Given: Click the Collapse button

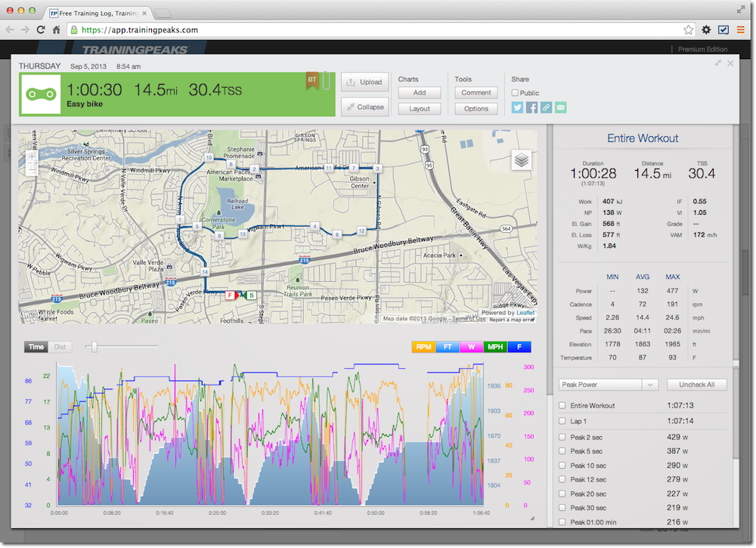Looking at the screenshot, I should coord(365,107).
